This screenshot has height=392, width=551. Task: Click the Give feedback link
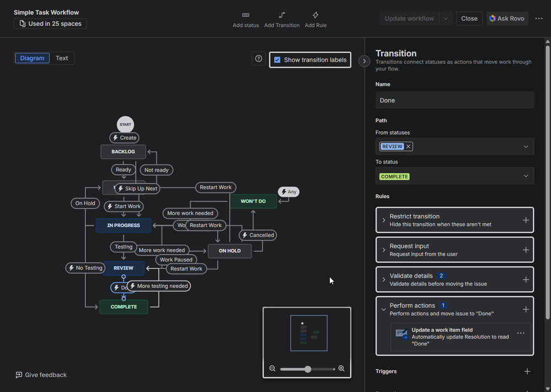pos(41,374)
